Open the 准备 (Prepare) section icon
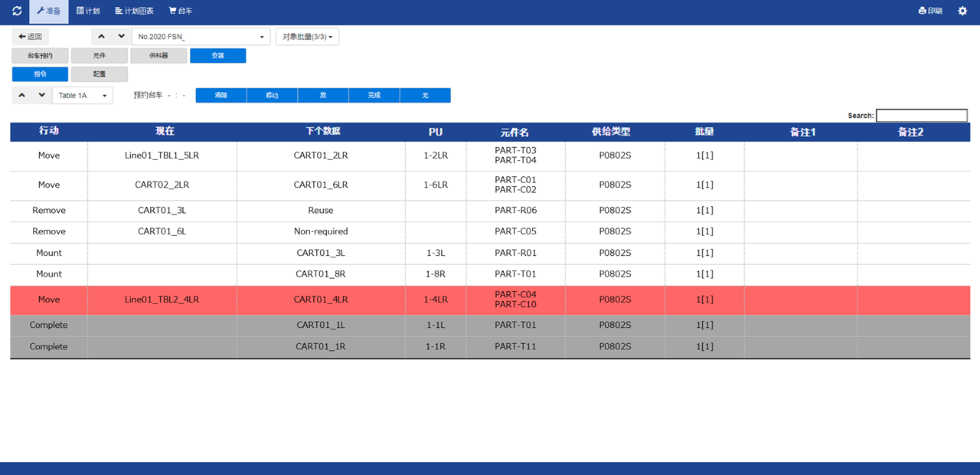Screen dimensions: 980x475 (x=48, y=11)
